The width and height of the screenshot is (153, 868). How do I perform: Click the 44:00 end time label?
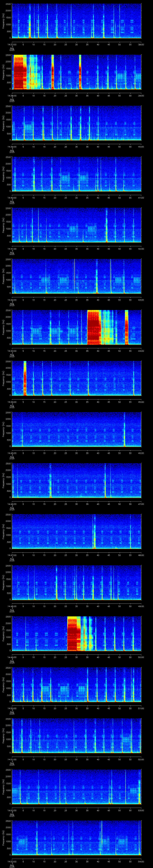pyautogui.click(x=141, y=351)
